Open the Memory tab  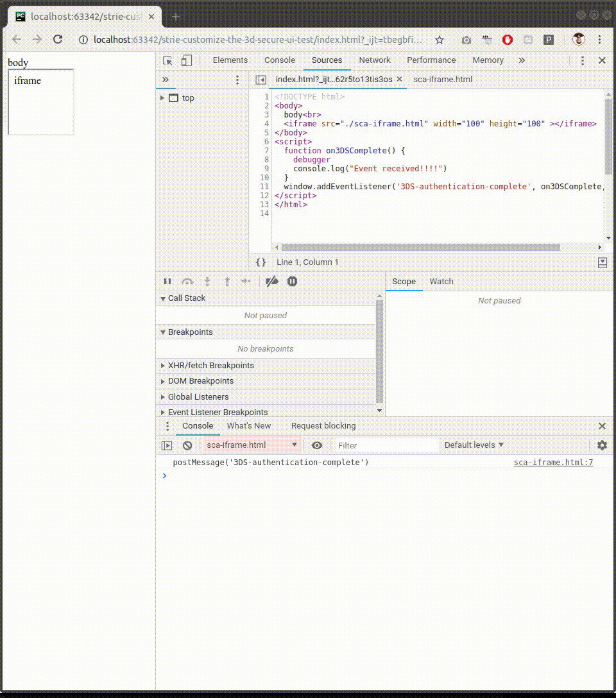[x=488, y=60]
